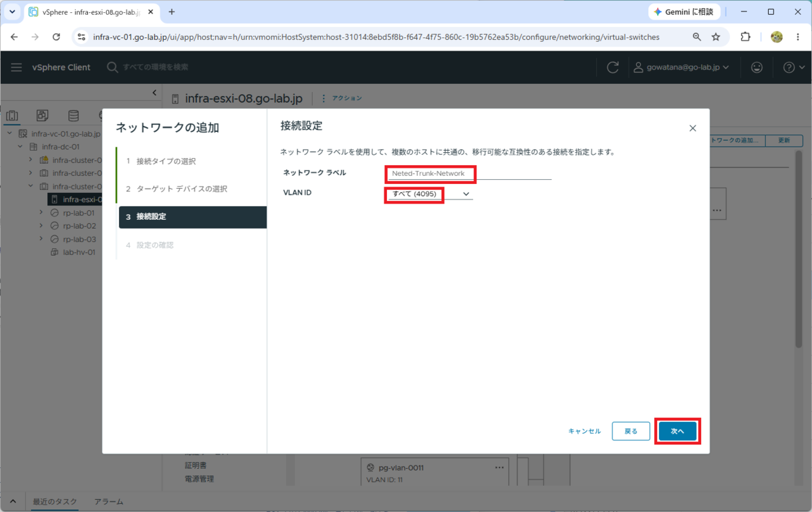Open a new browser tab
The image size is (812, 512).
click(x=172, y=12)
